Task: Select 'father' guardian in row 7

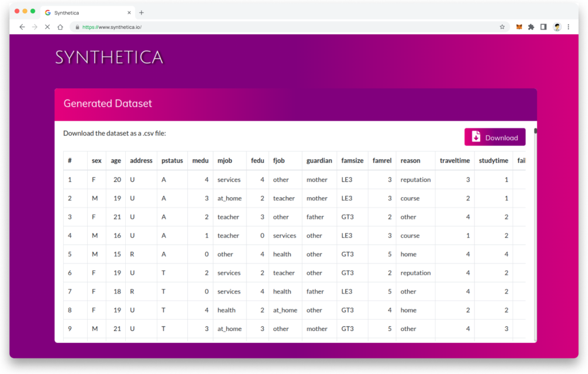Action: click(315, 291)
